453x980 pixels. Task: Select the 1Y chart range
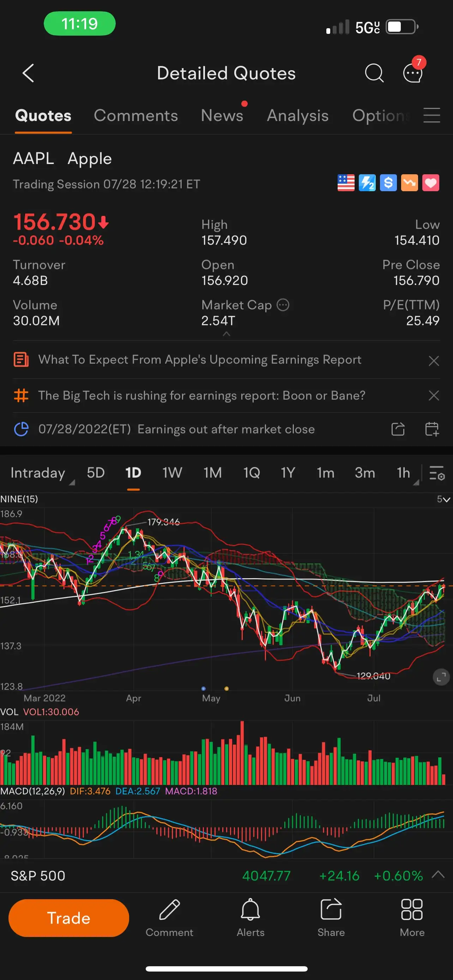(x=288, y=473)
